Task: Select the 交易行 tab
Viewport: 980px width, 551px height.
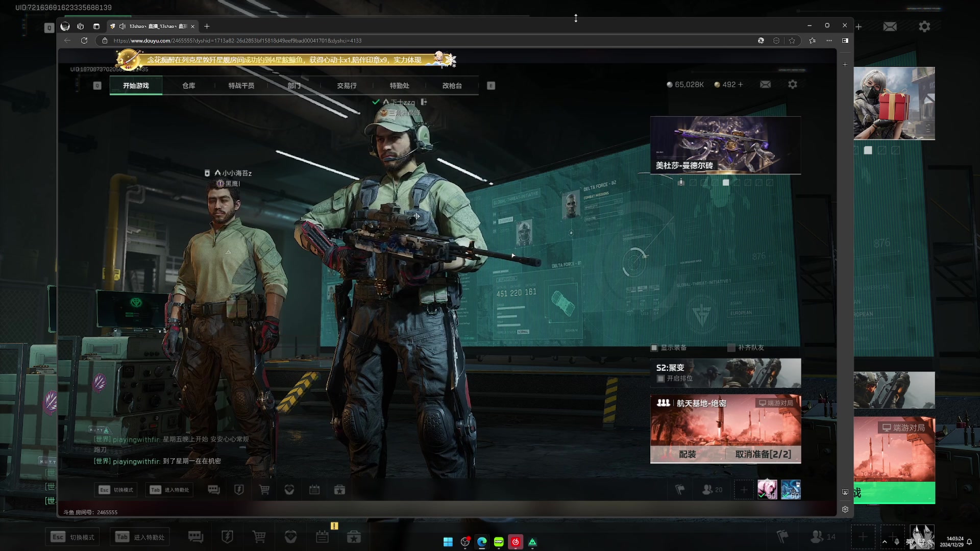Action: point(347,85)
